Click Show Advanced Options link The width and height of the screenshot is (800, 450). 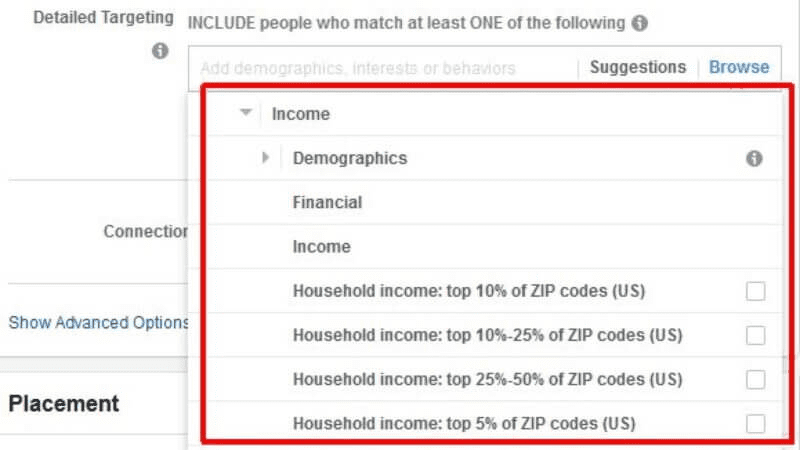click(98, 323)
